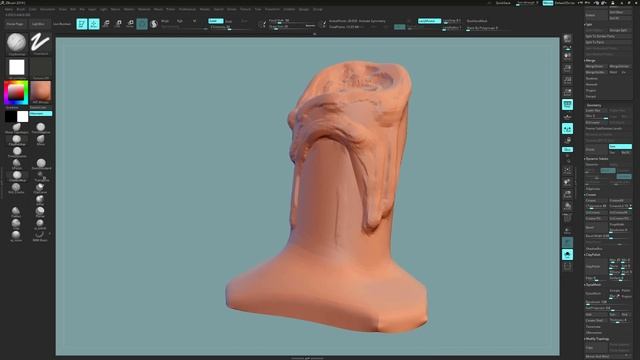This screenshot has width=640, height=360.
Task: Activate Draw mode button in top shelf
Action: [x=94, y=24]
